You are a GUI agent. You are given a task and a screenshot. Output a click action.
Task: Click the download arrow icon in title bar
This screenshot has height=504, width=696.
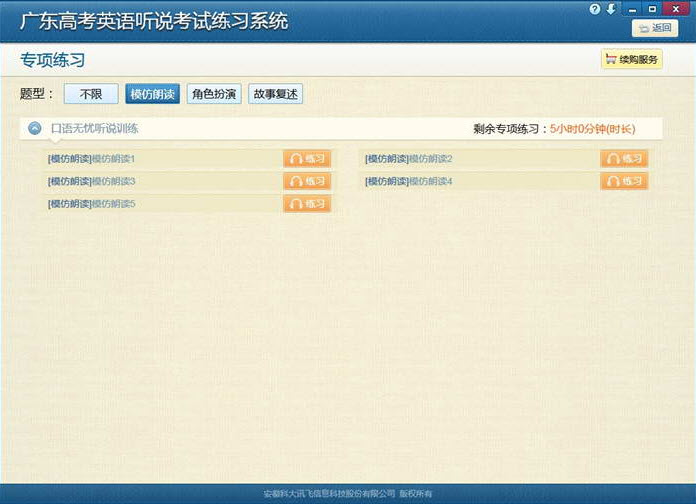click(x=611, y=9)
